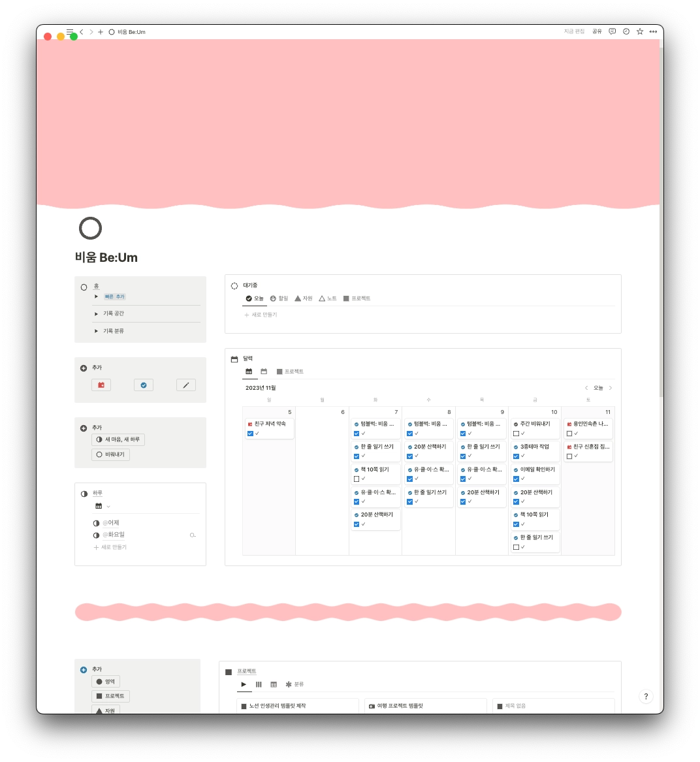Check the 용인민속촌 event checkbox
This screenshot has width=700, height=762.
569,434
